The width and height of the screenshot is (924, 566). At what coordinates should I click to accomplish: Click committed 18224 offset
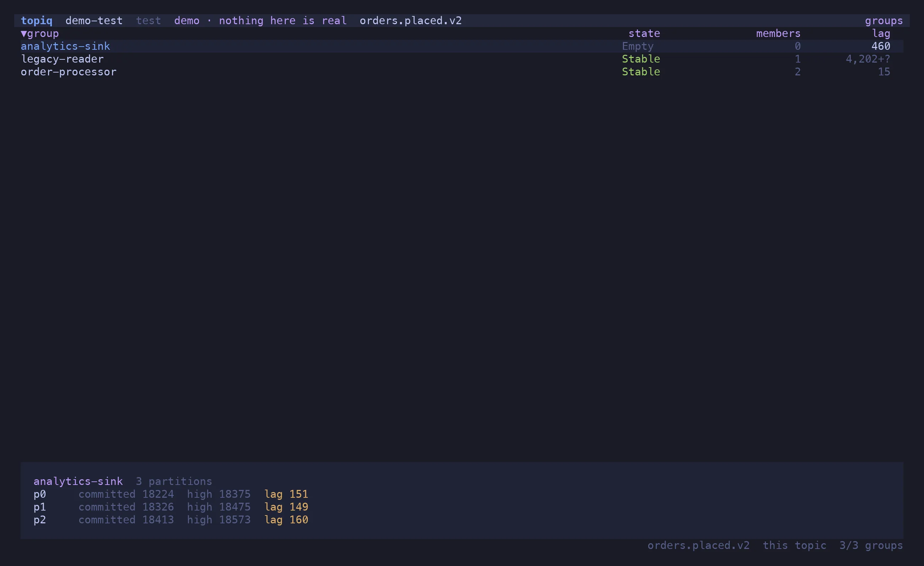point(126,494)
